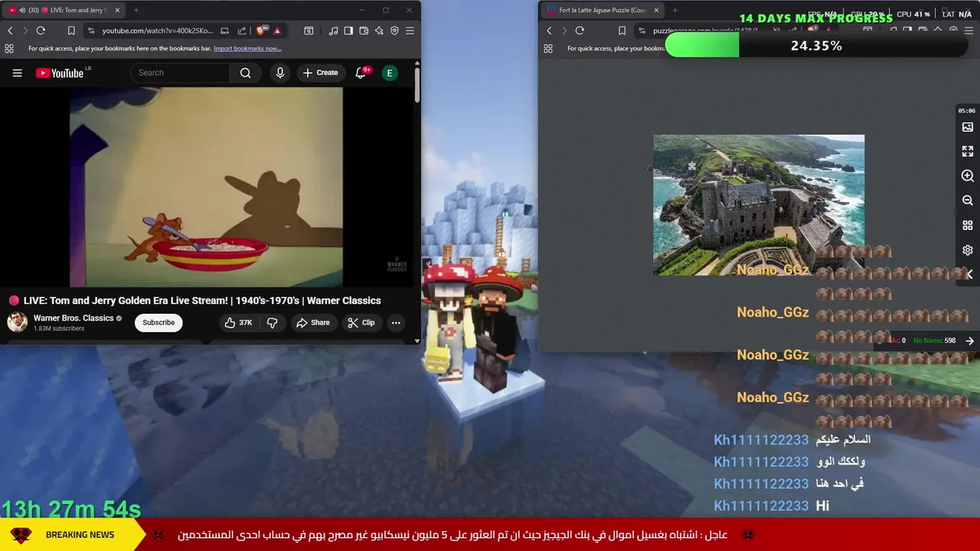Open apps grid icon in puzzle window bookmarks bar
The image size is (980, 551).
[x=548, y=48]
